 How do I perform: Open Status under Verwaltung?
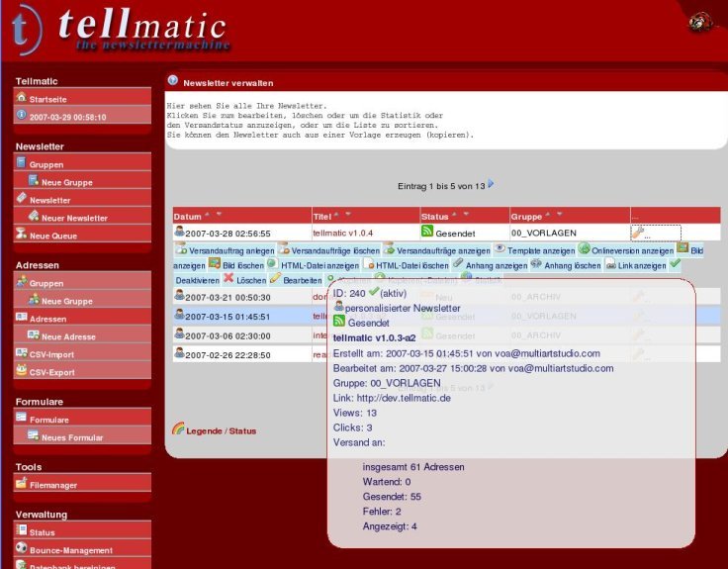42,532
